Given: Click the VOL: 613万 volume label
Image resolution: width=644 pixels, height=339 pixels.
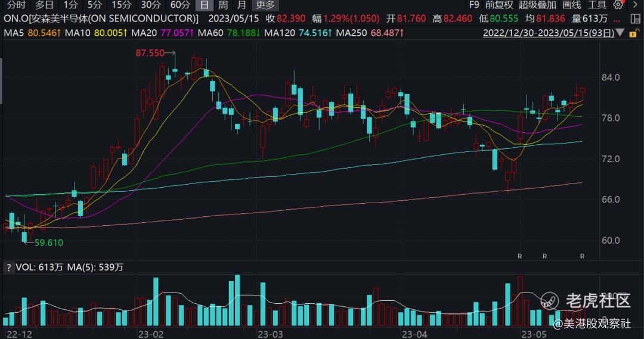Looking at the screenshot, I should [x=39, y=268].
